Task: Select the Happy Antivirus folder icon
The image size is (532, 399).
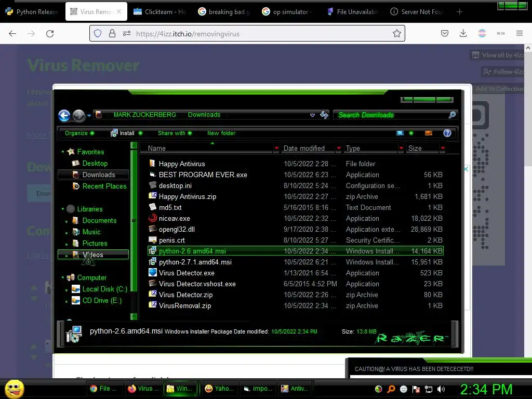Action: click(152, 164)
